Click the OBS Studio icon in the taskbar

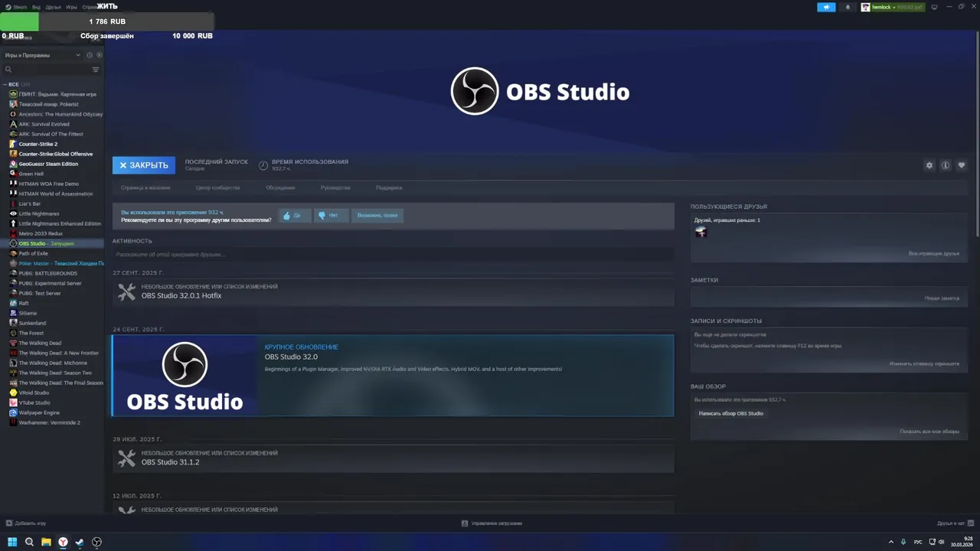[97, 542]
